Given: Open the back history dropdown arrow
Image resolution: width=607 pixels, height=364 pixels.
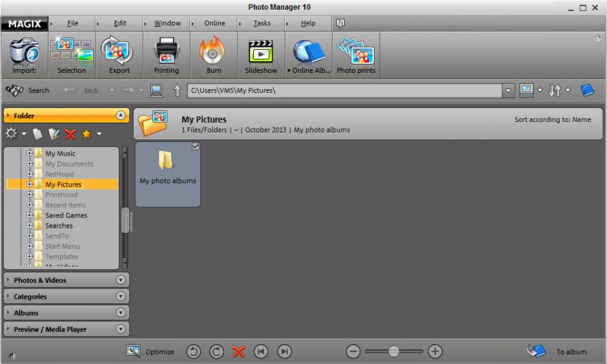Looking at the screenshot, I should coord(112,90).
